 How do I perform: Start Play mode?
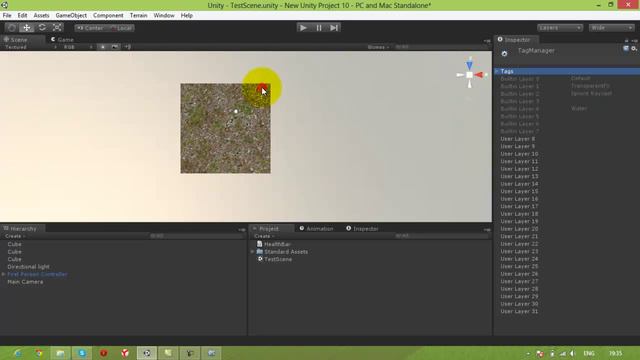(303, 28)
